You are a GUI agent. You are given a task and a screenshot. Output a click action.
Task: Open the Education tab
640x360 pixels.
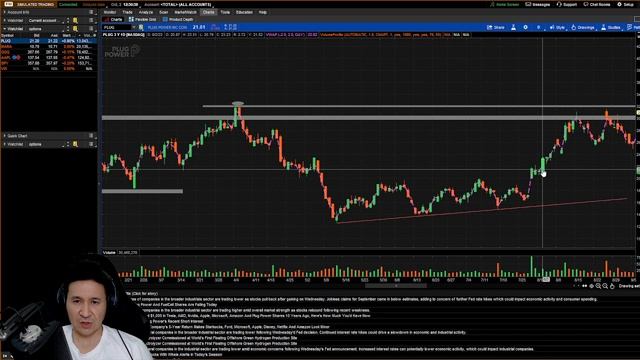click(244, 12)
